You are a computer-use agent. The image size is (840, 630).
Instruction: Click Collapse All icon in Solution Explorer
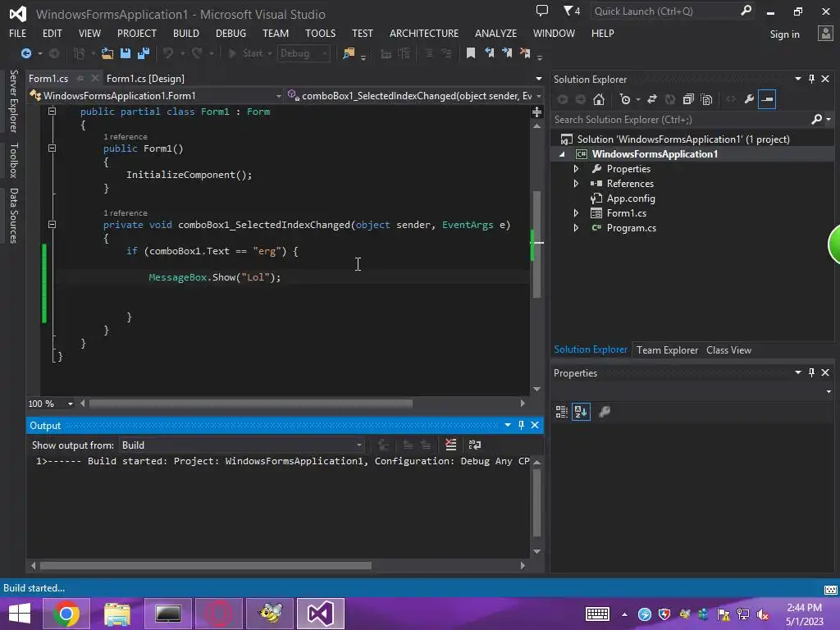click(x=688, y=99)
